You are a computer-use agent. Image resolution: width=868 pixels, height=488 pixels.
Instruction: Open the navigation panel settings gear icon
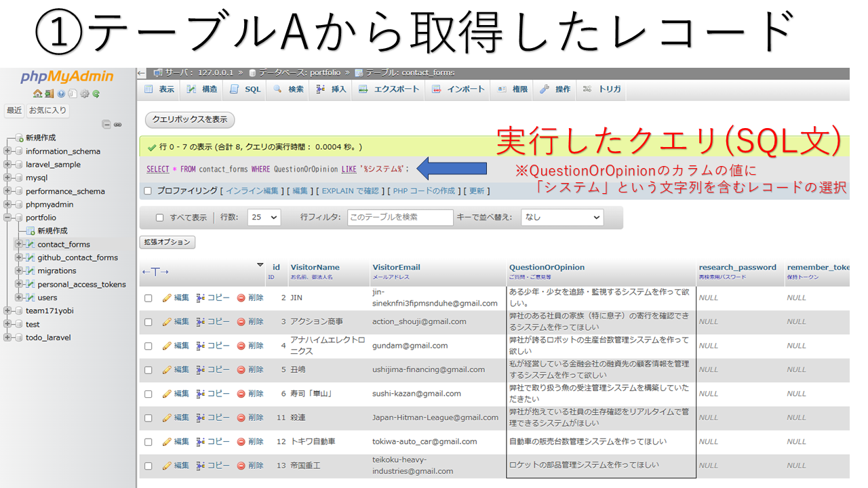pos(84,94)
